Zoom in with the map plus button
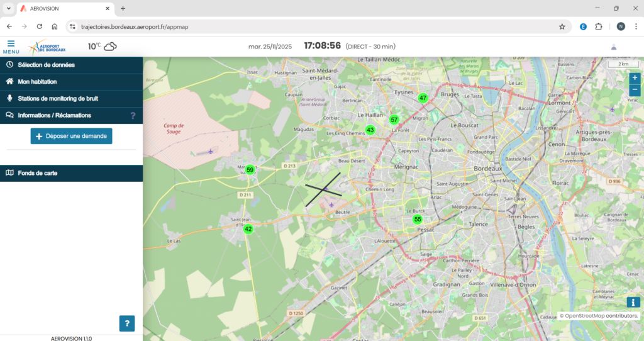This screenshot has height=341, width=644. point(635,77)
